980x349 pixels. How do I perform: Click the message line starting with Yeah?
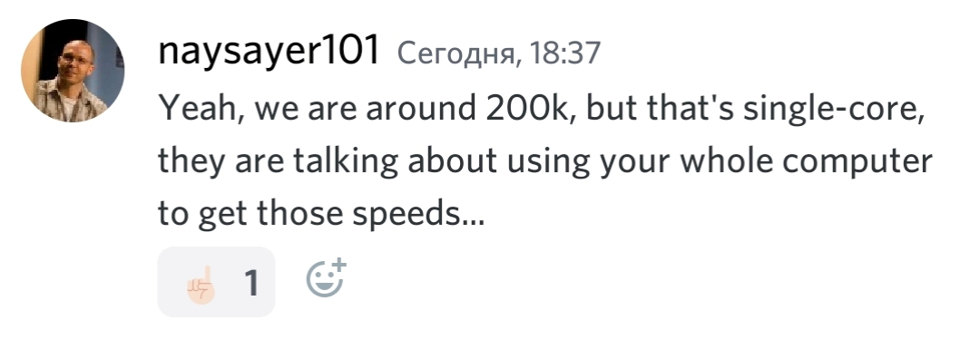tap(541, 110)
